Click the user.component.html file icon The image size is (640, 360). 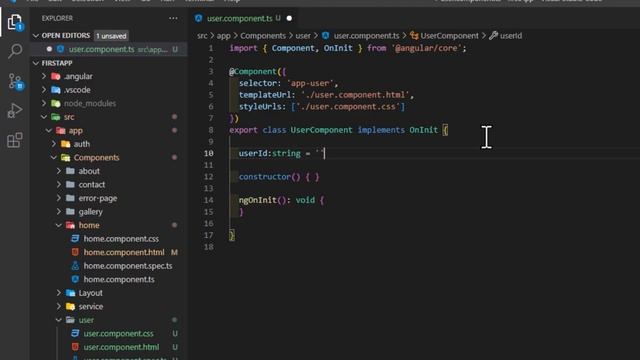tap(75, 347)
